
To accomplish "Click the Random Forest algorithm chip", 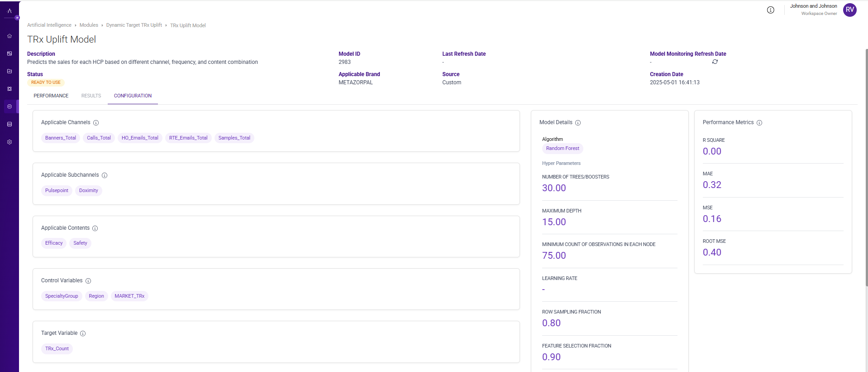I will click(x=563, y=149).
